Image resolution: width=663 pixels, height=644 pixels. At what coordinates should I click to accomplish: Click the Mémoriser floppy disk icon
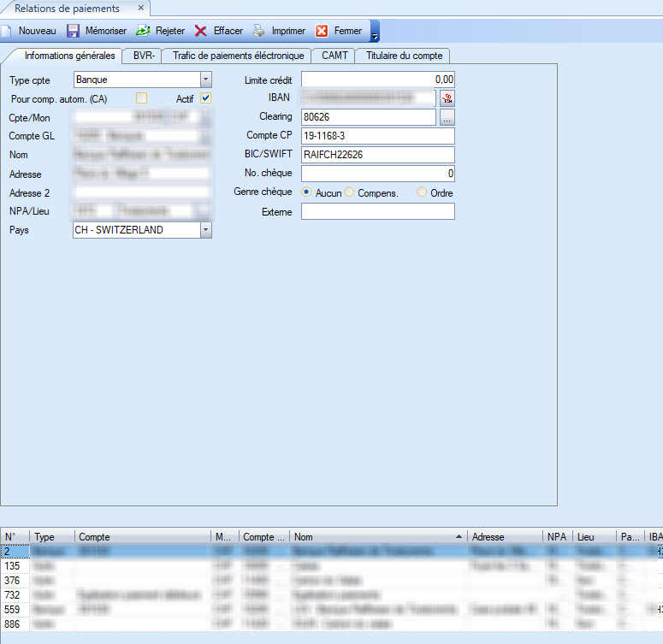74,31
